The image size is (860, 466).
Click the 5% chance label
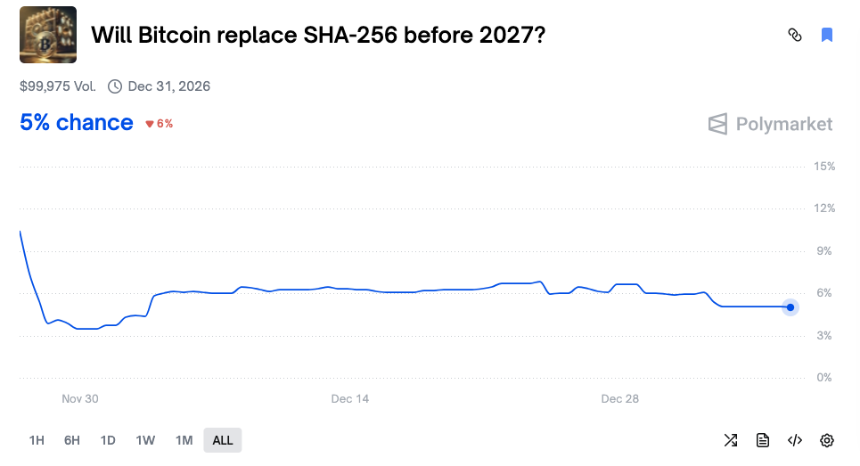pos(76,123)
